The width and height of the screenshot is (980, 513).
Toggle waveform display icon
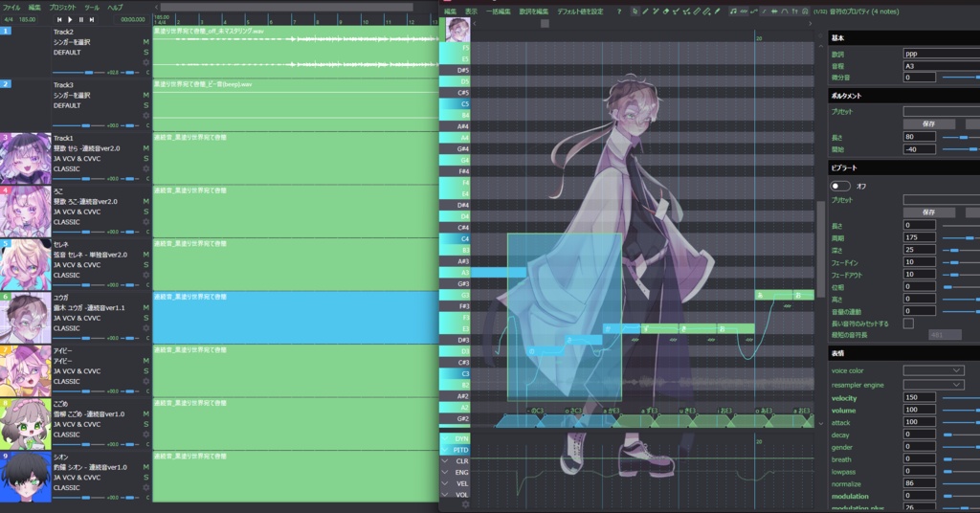click(x=774, y=11)
